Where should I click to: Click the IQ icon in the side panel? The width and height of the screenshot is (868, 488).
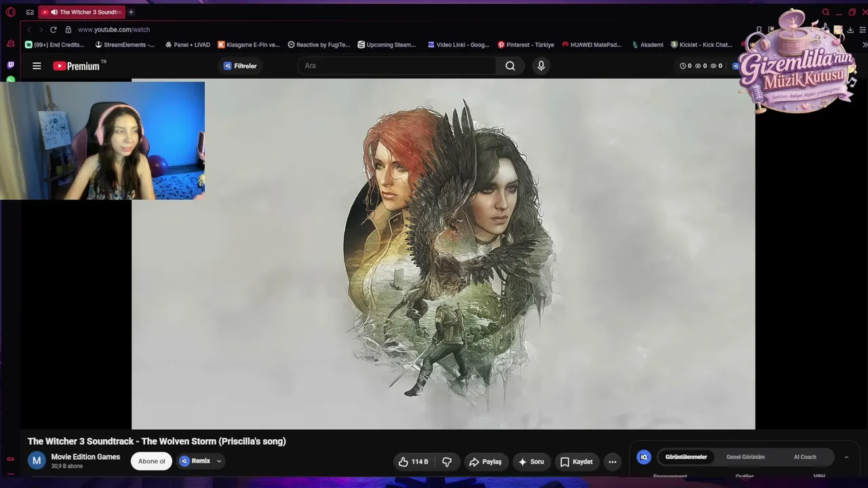(x=644, y=457)
